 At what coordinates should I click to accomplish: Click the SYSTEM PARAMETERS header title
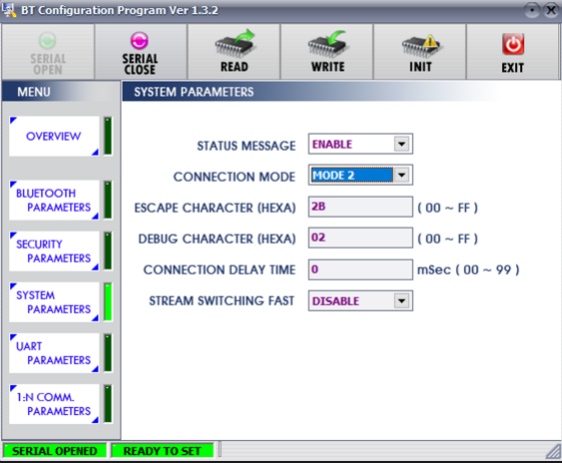coord(194,92)
